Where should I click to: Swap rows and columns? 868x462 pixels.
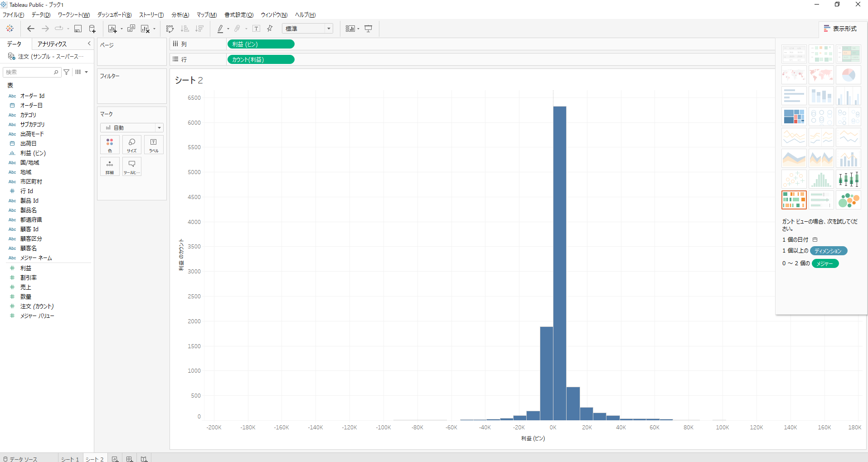tap(170, 29)
